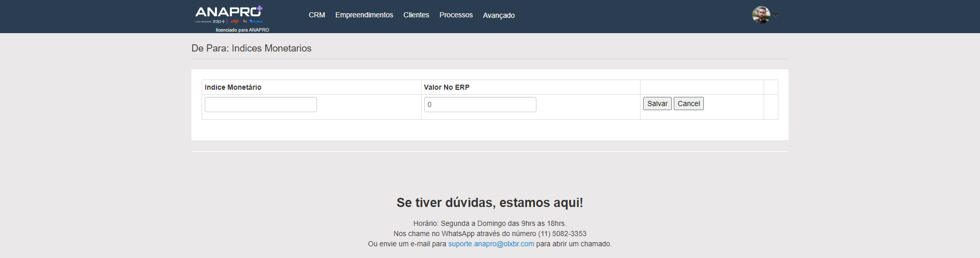Click the 'licenciado para ANAPRO' text

coord(242,30)
